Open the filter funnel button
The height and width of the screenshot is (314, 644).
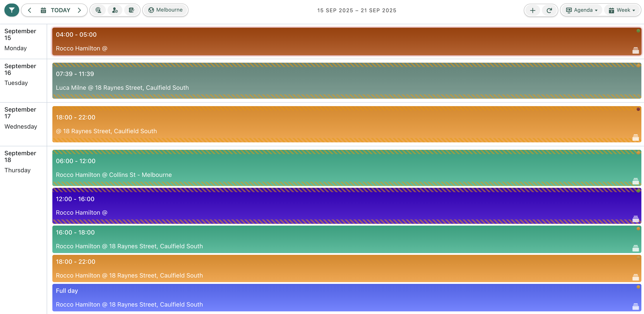coord(12,10)
